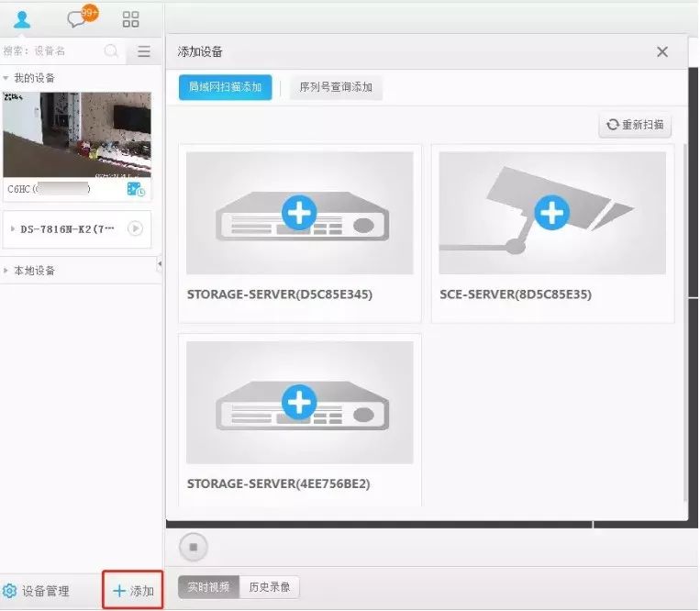Add STORAGE-SERVER(D5C85E345) via its plus icon
700x611 pixels.
tap(299, 213)
